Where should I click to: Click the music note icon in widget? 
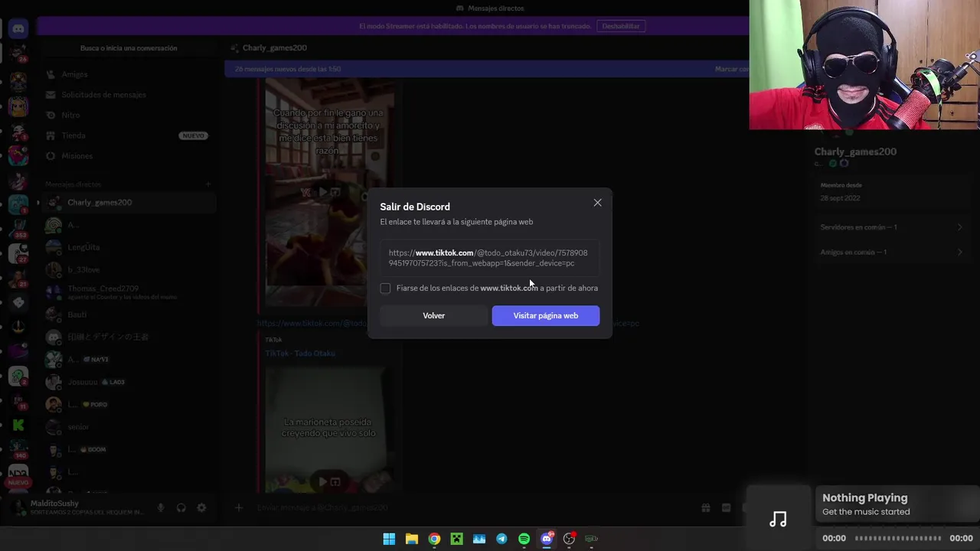(x=778, y=519)
